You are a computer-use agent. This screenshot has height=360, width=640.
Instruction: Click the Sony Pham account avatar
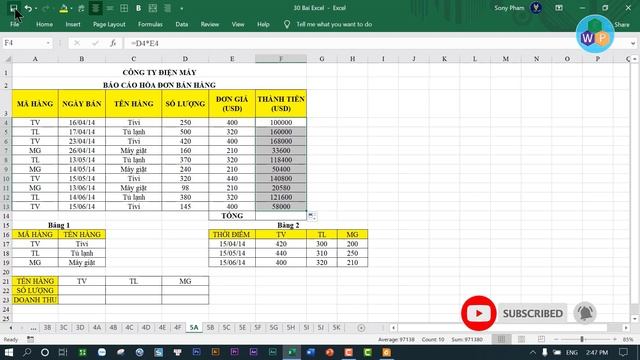click(536, 8)
